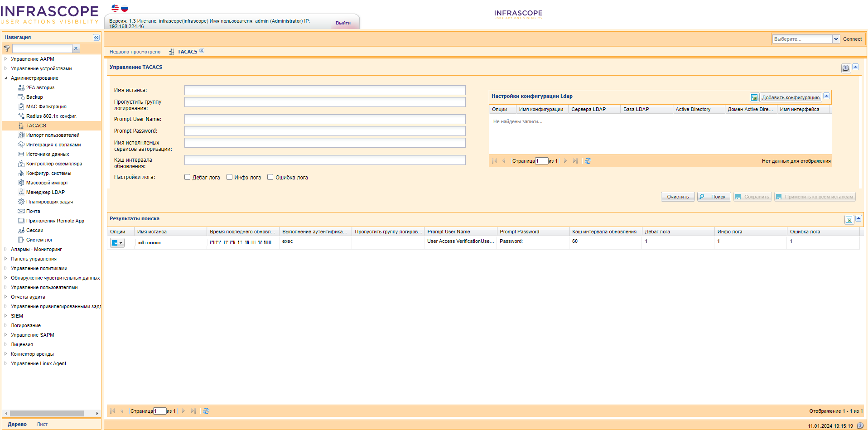Screen dimensions: 868x430
Task: Enable the Дебаг лога checkbox
Action: coord(187,177)
